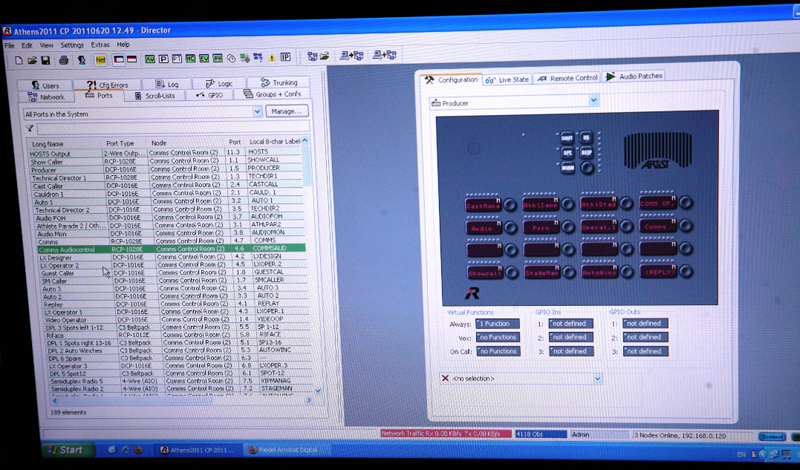The width and height of the screenshot is (800, 470).
Task: Click ports list horizontal scroll right arrow
Action: point(309,401)
